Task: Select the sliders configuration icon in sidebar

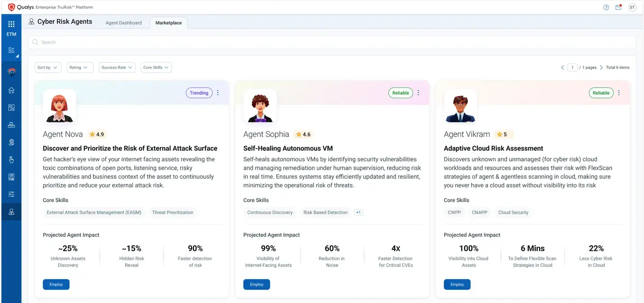Action: tap(11, 194)
